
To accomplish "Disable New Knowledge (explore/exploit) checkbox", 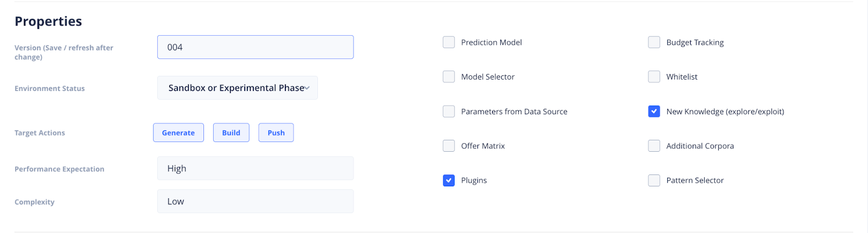I will pos(654,112).
